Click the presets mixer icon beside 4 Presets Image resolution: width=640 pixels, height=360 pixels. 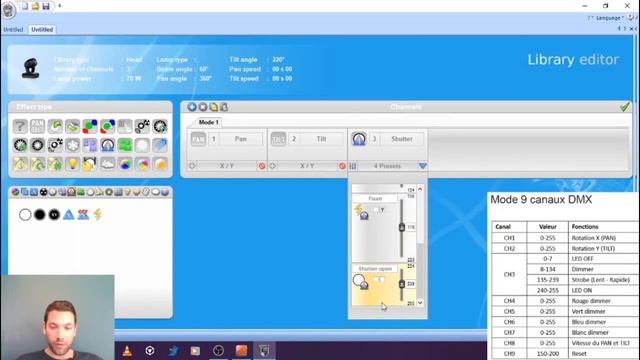point(353,166)
